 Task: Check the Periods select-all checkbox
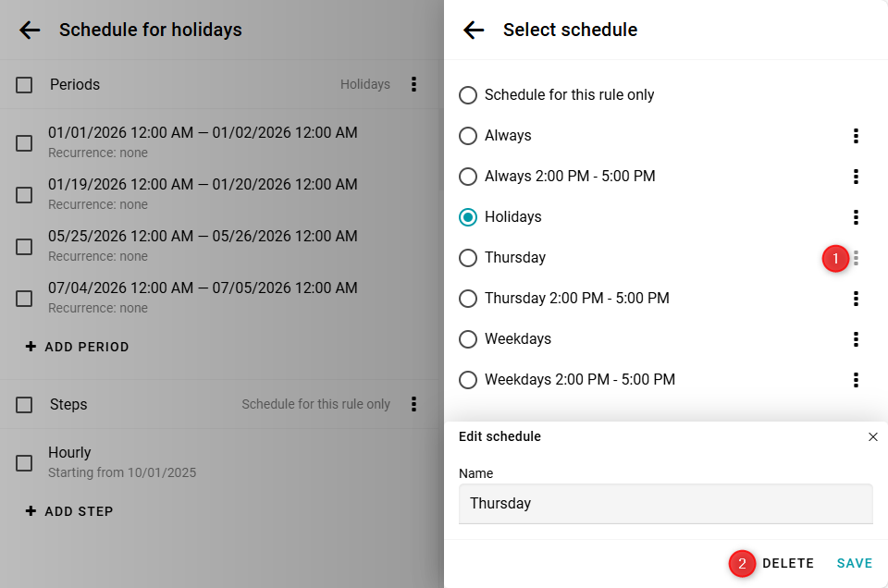coord(24,85)
